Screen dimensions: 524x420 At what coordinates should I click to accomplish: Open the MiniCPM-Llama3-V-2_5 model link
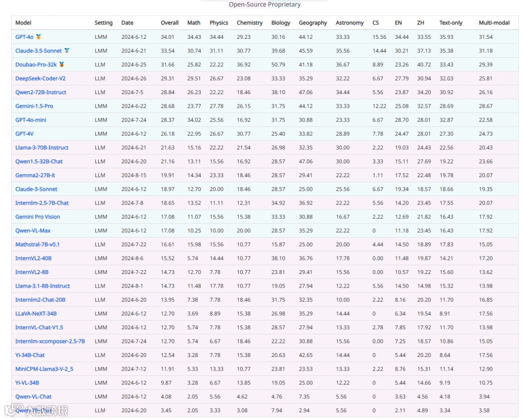pos(44,369)
